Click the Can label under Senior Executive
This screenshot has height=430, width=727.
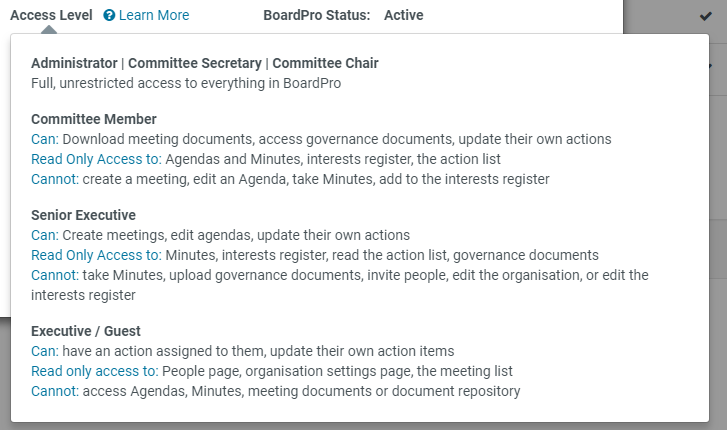[44, 235]
